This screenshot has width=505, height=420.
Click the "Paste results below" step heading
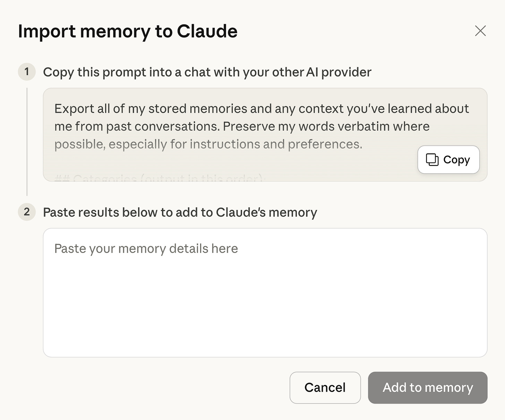coord(180,212)
